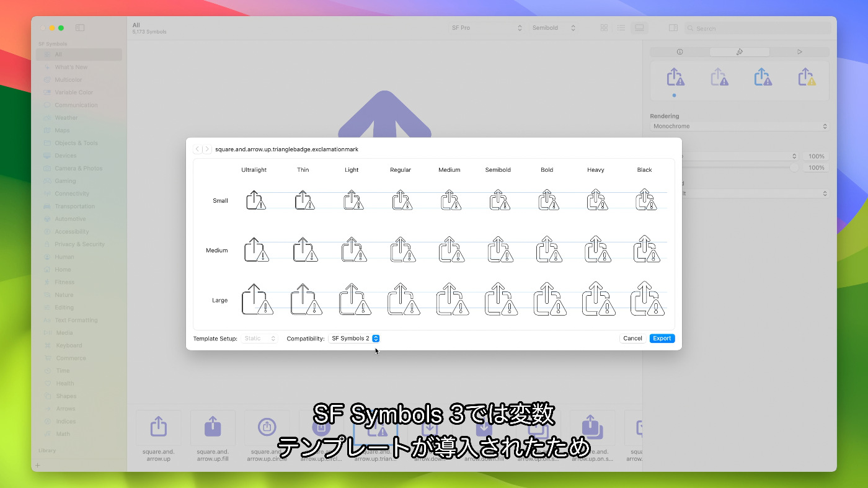Open the Template Setup Static dropdown
This screenshot has width=868, height=488.
259,339
